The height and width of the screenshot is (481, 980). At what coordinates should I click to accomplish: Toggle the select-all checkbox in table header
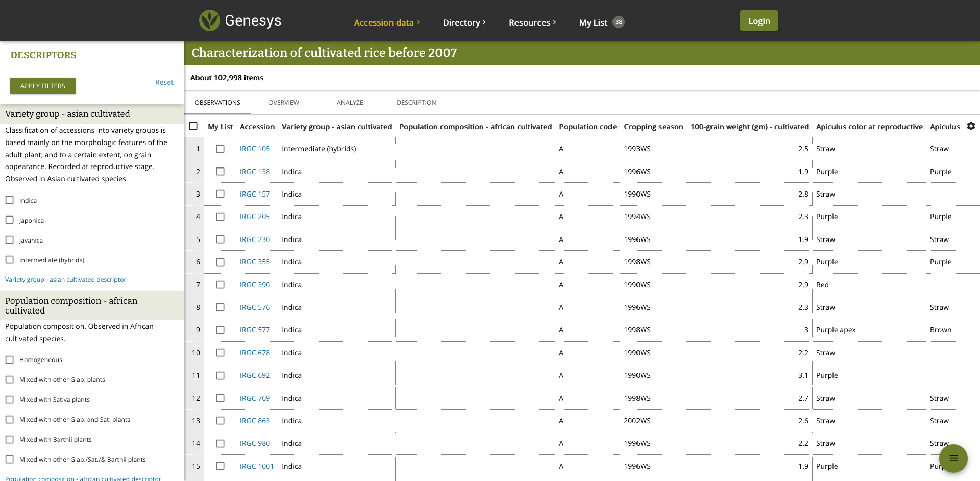pyautogui.click(x=193, y=126)
